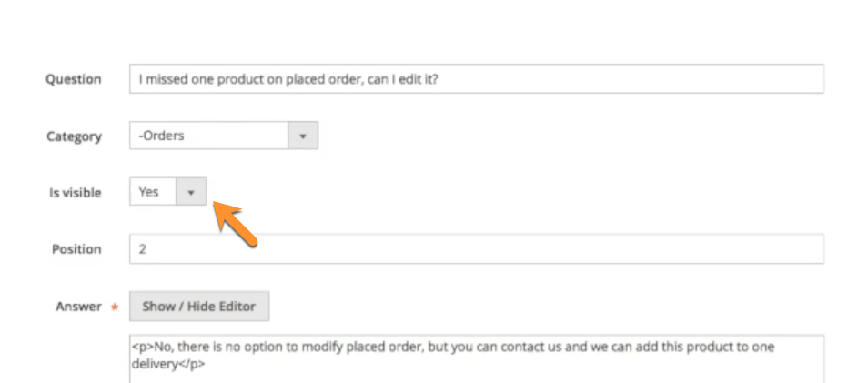This screenshot has height=383, width=868.
Task: Click the required asterisk beside Answer
Action: click(114, 307)
